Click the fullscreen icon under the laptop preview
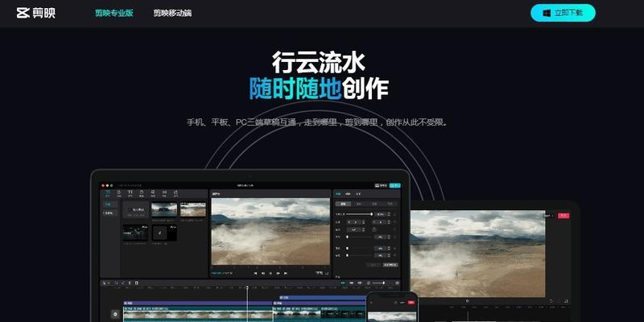This screenshot has height=322, width=644. [327, 274]
